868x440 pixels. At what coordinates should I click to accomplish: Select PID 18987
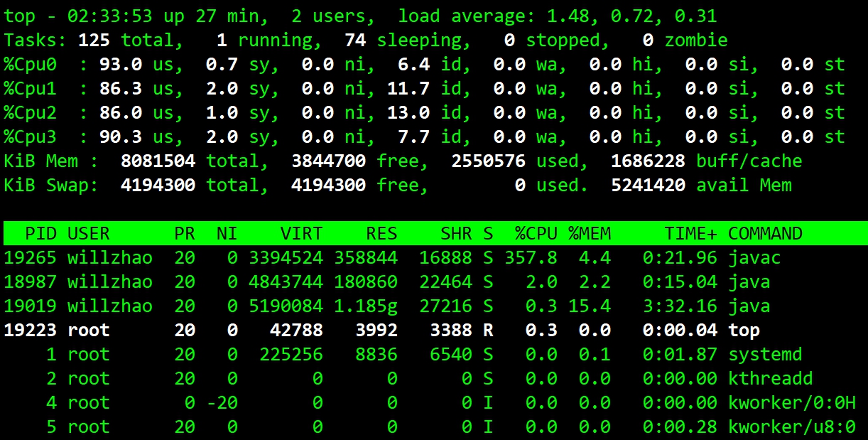(31, 281)
